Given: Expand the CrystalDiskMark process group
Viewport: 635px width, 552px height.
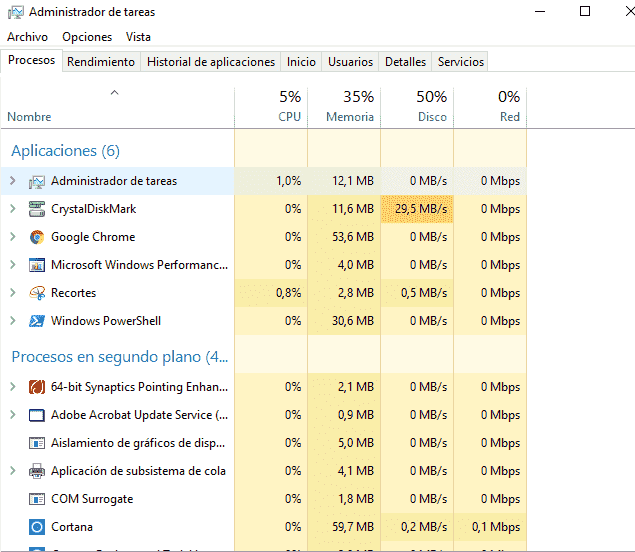Looking at the screenshot, I should 13,209.
